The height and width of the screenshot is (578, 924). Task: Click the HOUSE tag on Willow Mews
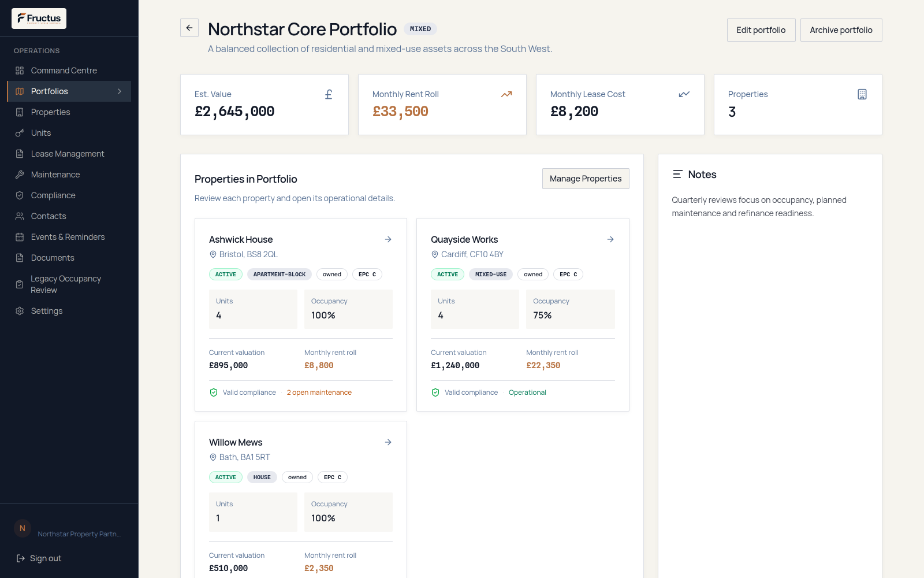click(x=262, y=477)
